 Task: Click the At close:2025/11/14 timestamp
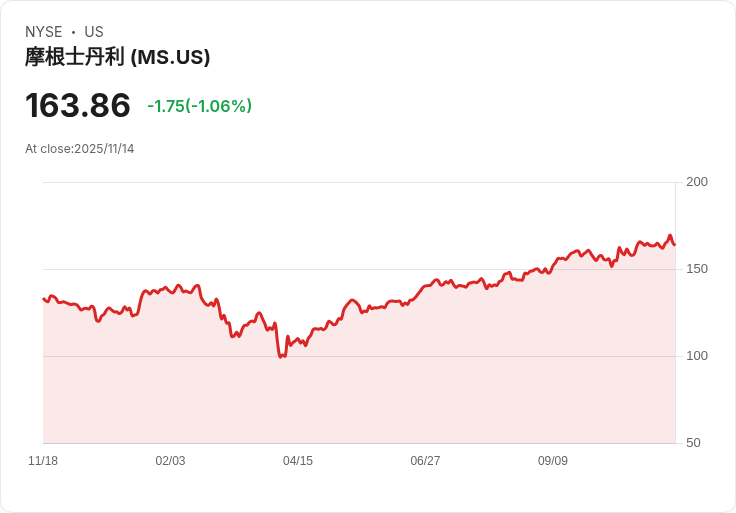(x=80, y=149)
